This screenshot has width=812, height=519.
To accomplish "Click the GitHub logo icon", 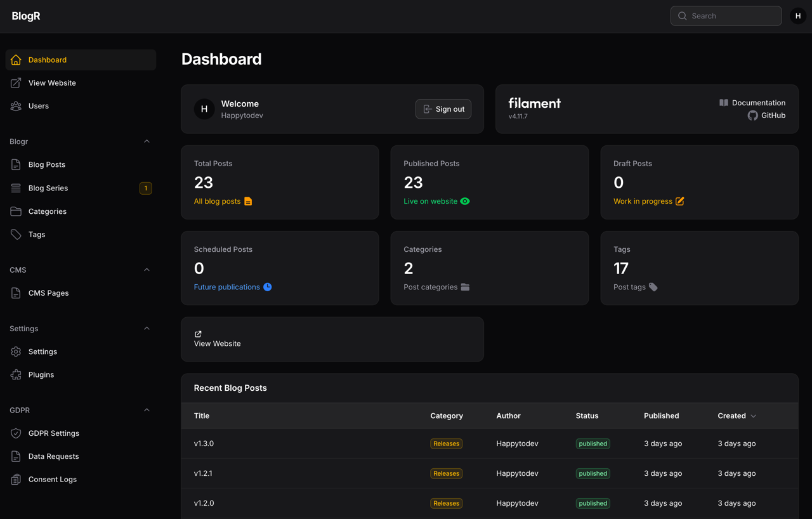I will pos(752,115).
